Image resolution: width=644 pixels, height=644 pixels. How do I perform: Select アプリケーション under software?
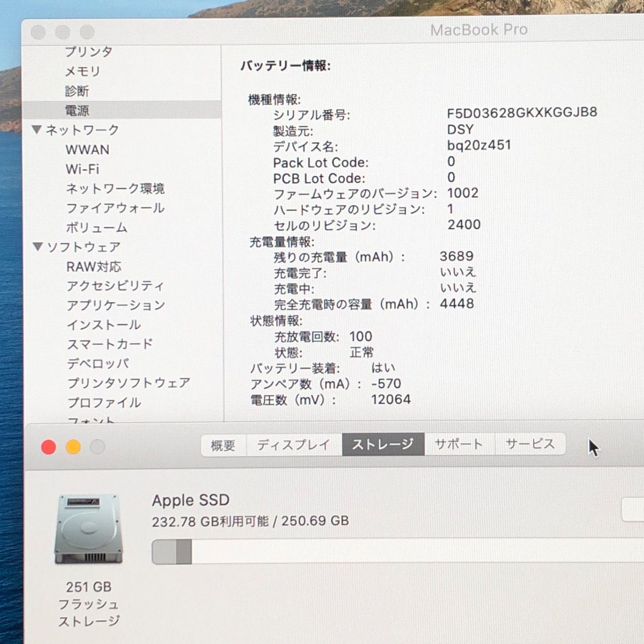tap(116, 305)
